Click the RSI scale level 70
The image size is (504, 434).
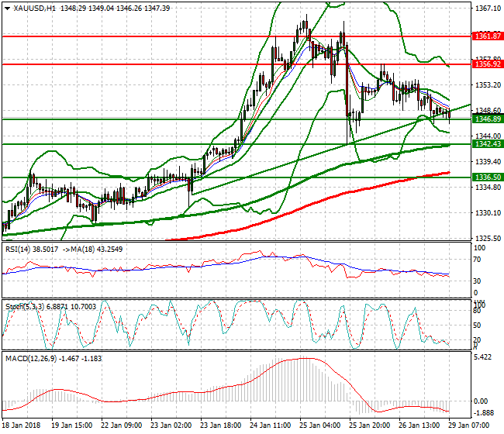coord(478,260)
